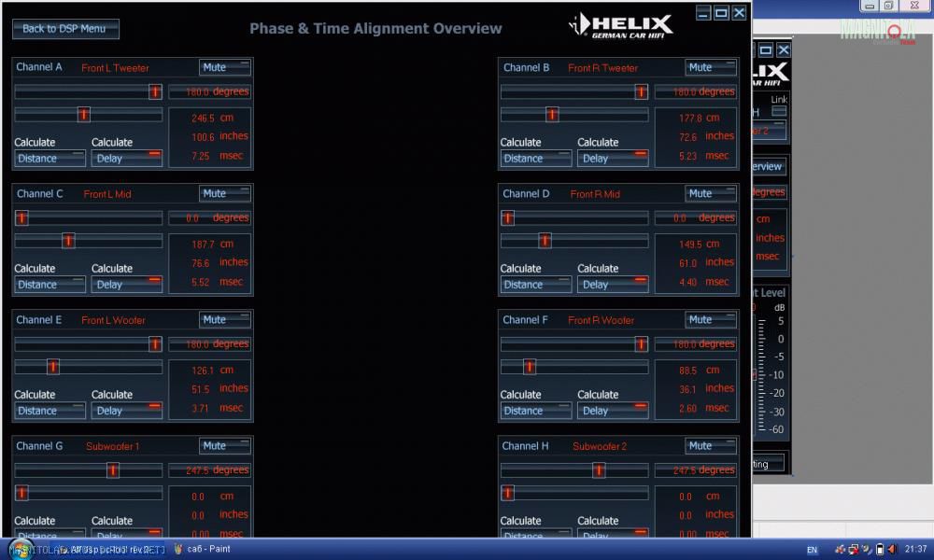Mute Channel F Front R Woofer
The image size is (934, 560).
[711, 319]
